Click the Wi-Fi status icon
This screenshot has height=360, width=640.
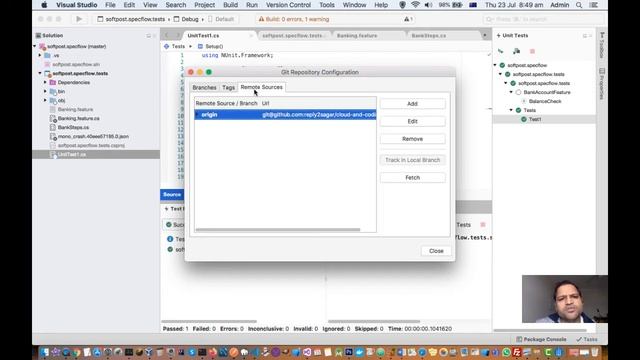[416, 5]
